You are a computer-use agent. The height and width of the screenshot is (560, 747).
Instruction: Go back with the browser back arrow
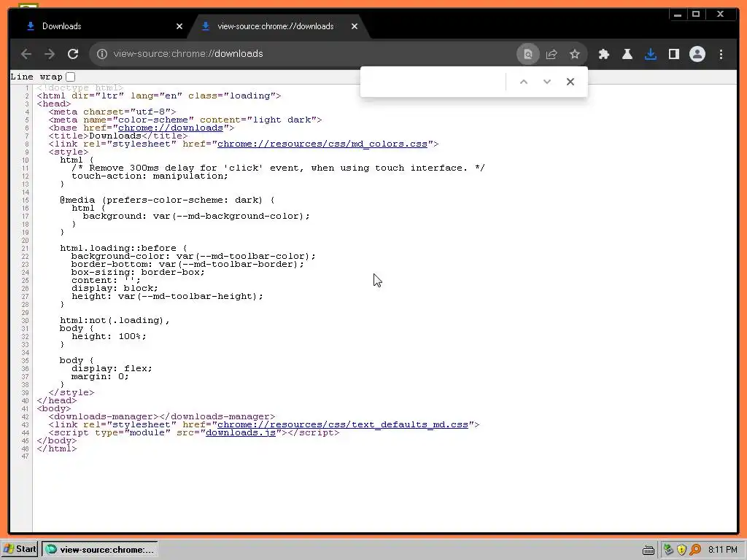pos(26,54)
